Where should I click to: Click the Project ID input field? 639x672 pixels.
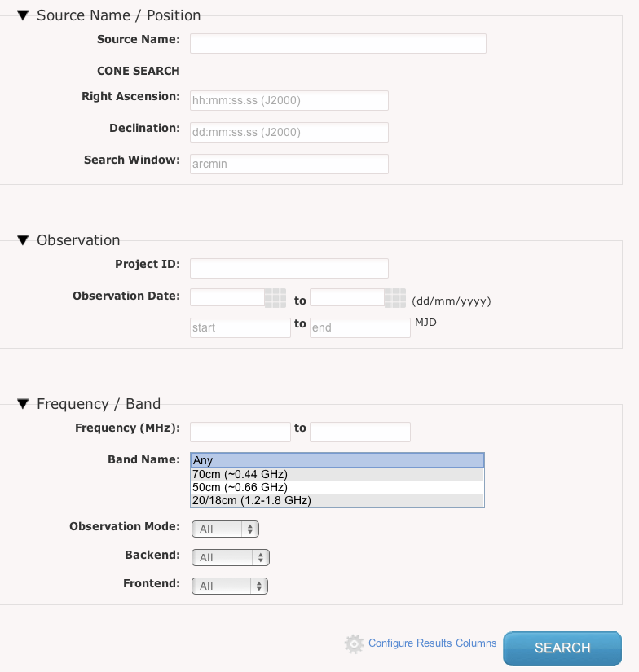tap(289, 268)
